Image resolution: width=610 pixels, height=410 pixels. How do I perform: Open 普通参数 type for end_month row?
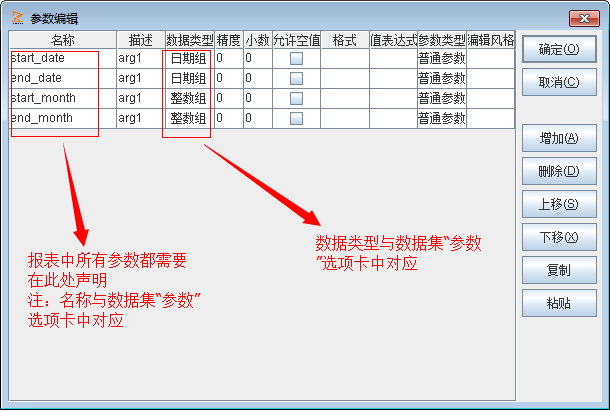point(442,118)
